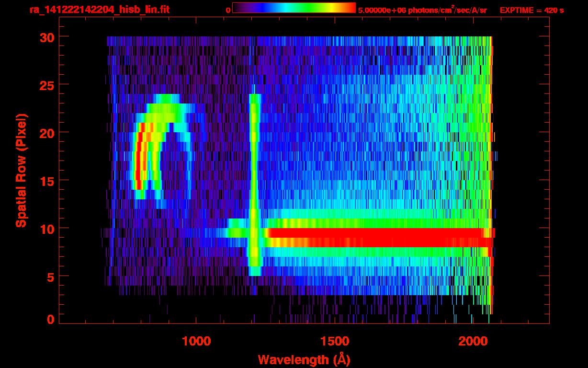Click the colorbar minimum label 0
Viewport: 588px width, 368px height.
point(228,10)
